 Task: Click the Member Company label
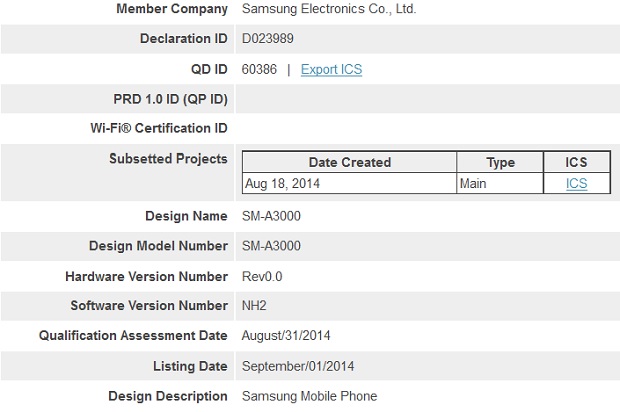[x=172, y=9]
